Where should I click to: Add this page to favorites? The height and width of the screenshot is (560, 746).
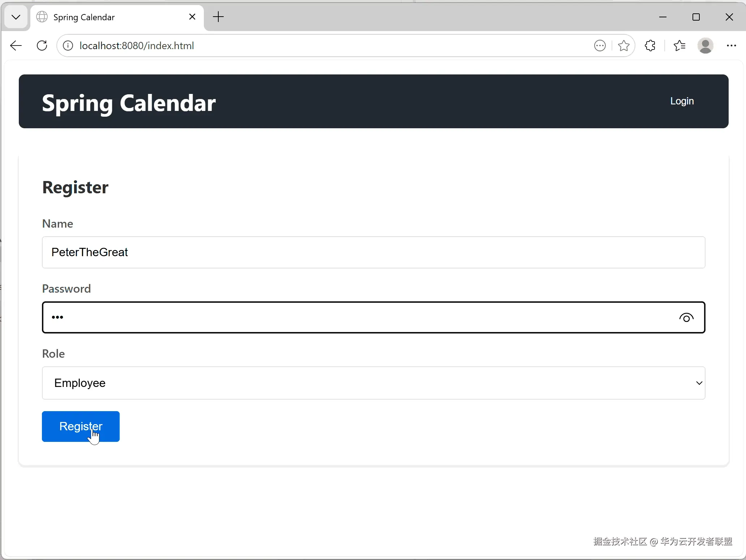click(623, 46)
